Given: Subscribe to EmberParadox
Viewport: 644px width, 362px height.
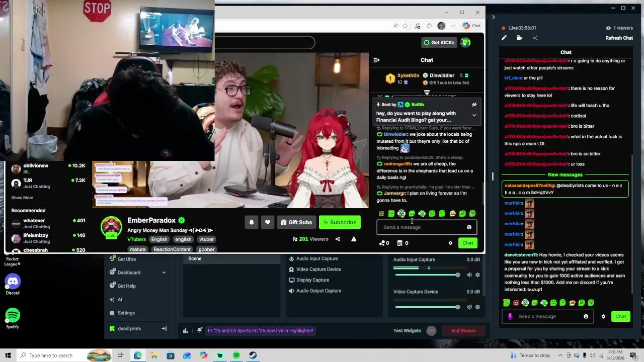Looking at the screenshot, I should point(340,222).
